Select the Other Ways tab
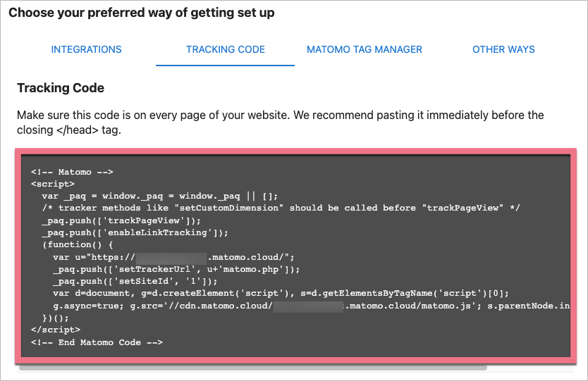This screenshot has height=381, width=588. pos(503,49)
